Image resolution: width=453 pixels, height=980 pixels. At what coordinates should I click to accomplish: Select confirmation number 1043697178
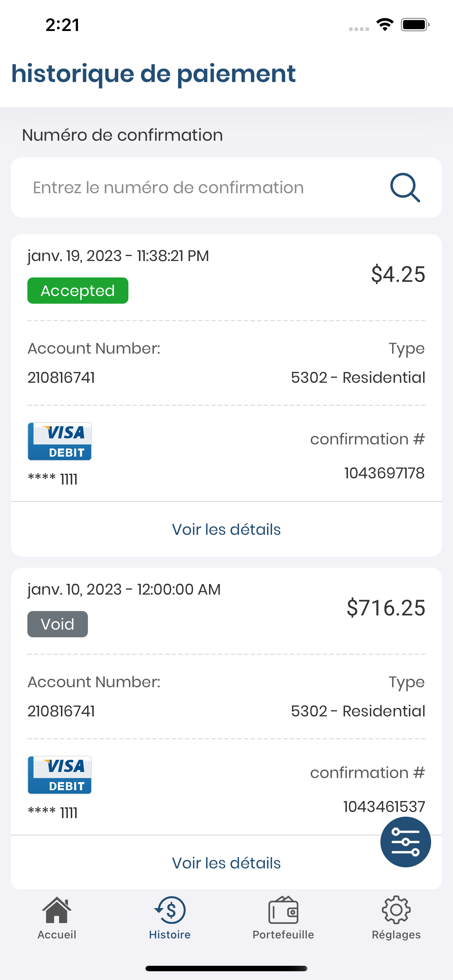(x=384, y=473)
